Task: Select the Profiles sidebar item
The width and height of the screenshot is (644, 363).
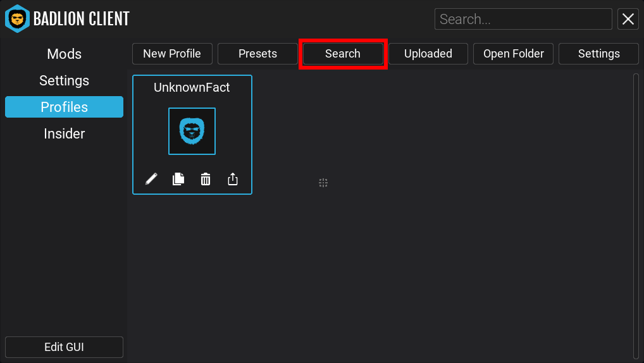Action: pos(64,107)
